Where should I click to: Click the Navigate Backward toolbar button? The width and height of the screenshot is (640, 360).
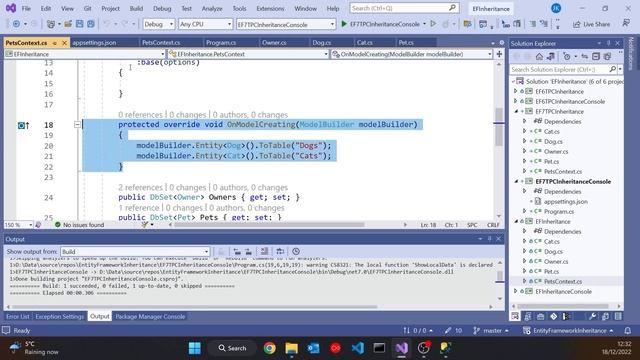pos(16,24)
